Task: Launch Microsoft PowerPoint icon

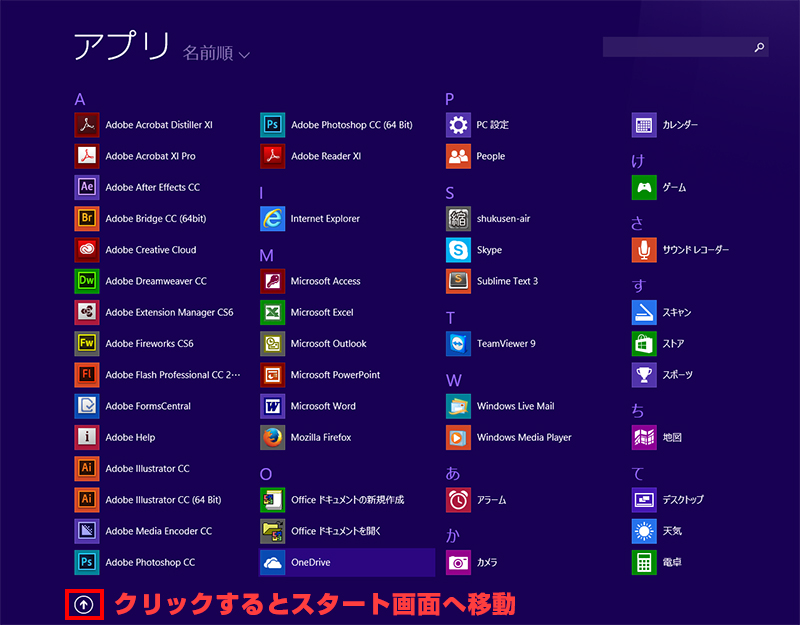Action: 272,375
